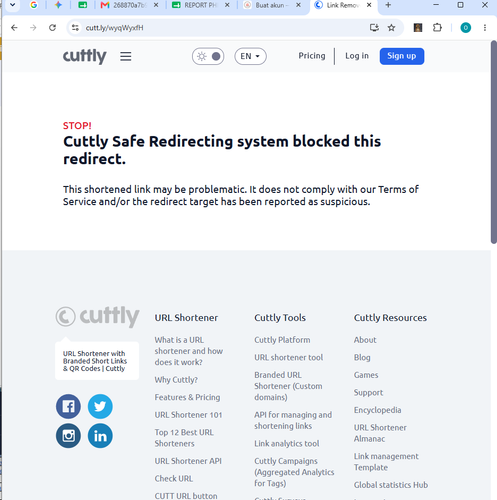Viewport: 497px width, 500px height.
Task: Open 'URL Shortener Almanac' link
Action: 380,433
